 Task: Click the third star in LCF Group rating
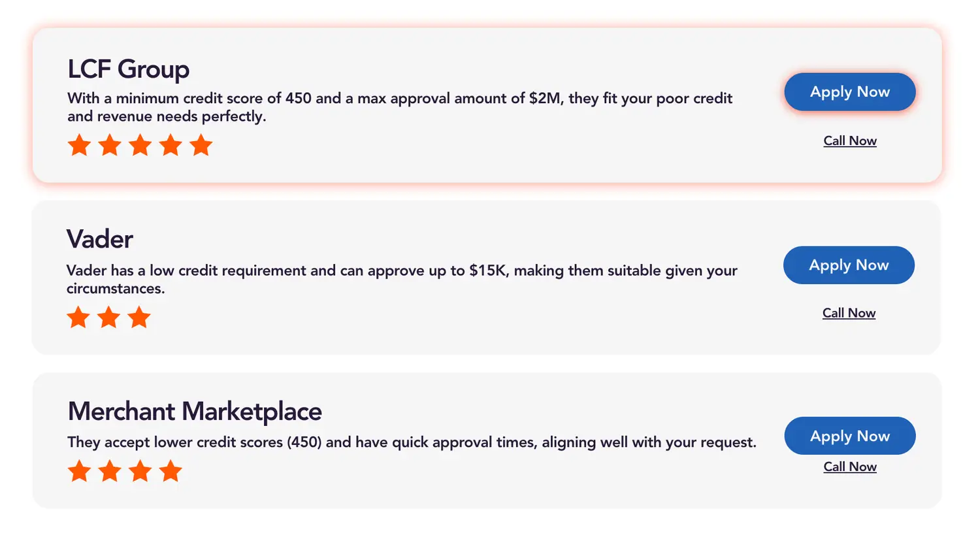pos(140,145)
